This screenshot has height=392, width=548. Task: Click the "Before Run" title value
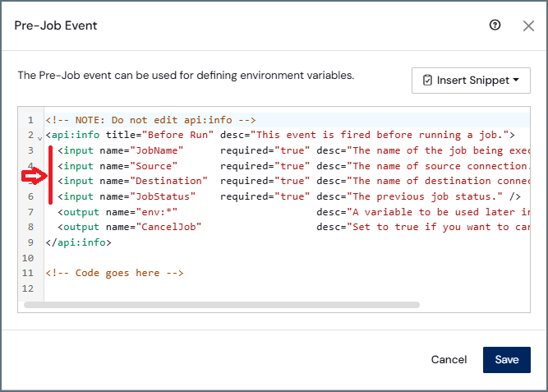(x=178, y=135)
